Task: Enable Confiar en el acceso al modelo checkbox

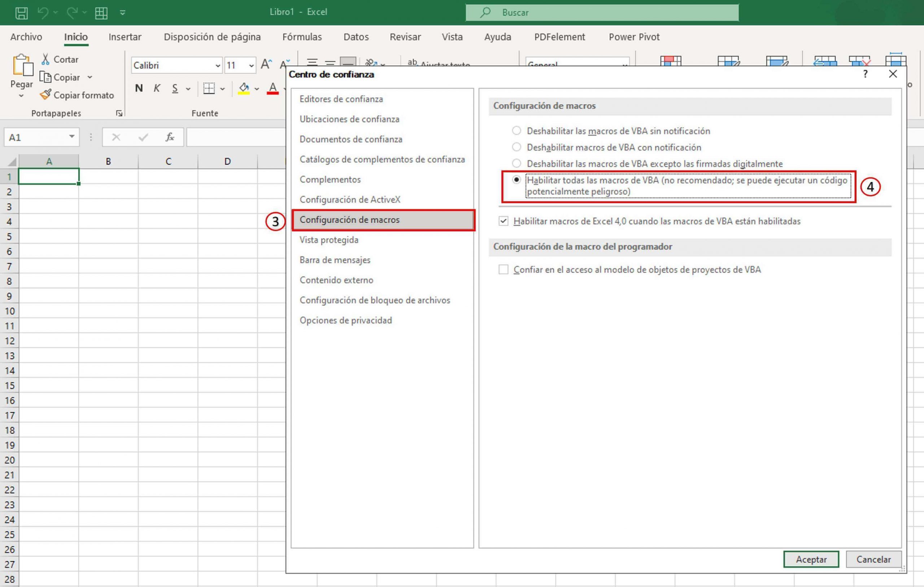Action: 503,270
